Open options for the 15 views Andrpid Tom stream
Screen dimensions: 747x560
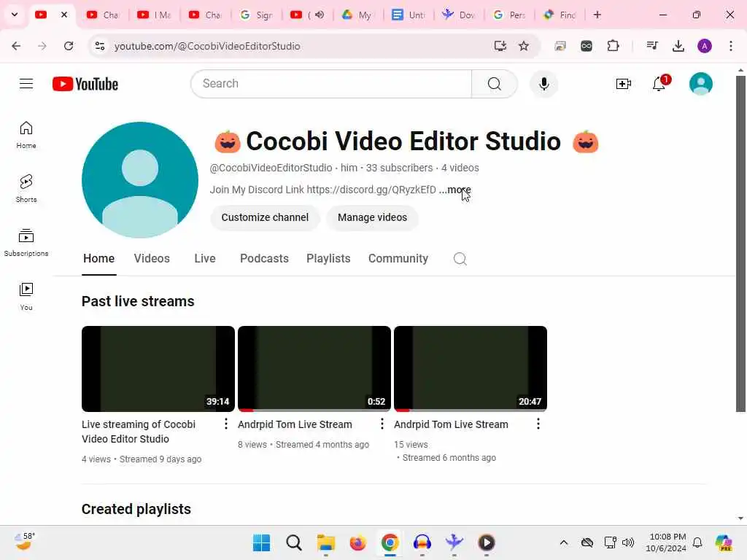point(538,424)
